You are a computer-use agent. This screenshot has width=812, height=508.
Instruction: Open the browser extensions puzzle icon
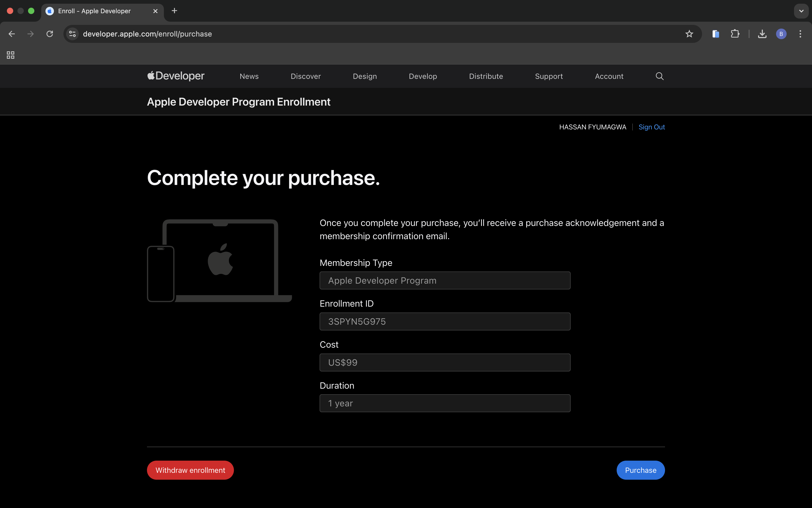click(x=735, y=34)
